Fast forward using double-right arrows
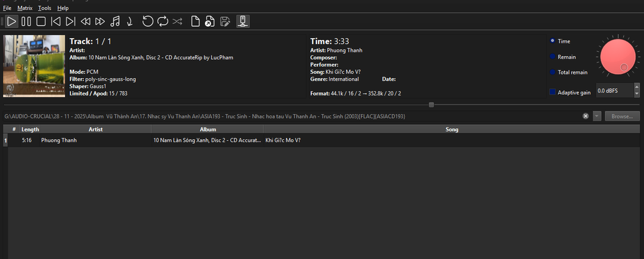The height and width of the screenshot is (259, 644). (100, 21)
